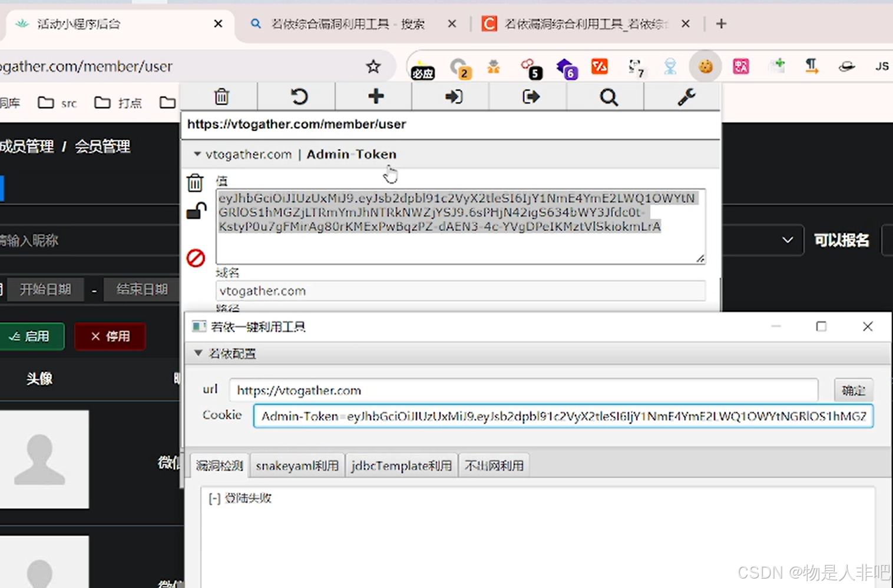Delete all cookies with the trash toolbar icon
The image size is (893, 588).
pos(221,97)
